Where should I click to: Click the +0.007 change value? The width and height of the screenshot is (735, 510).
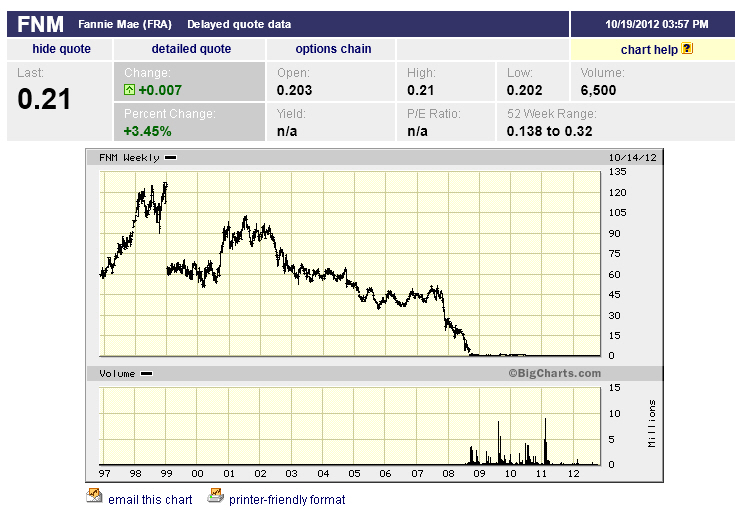[160, 90]
